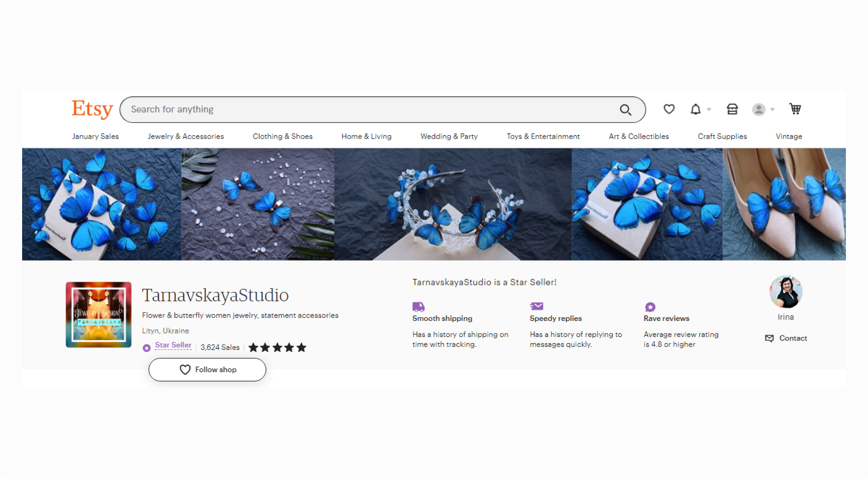This screenshot has width=868, height=479.
Task: Click the Lityn, Ukraine location text
Action: click(x=165, y=331)
